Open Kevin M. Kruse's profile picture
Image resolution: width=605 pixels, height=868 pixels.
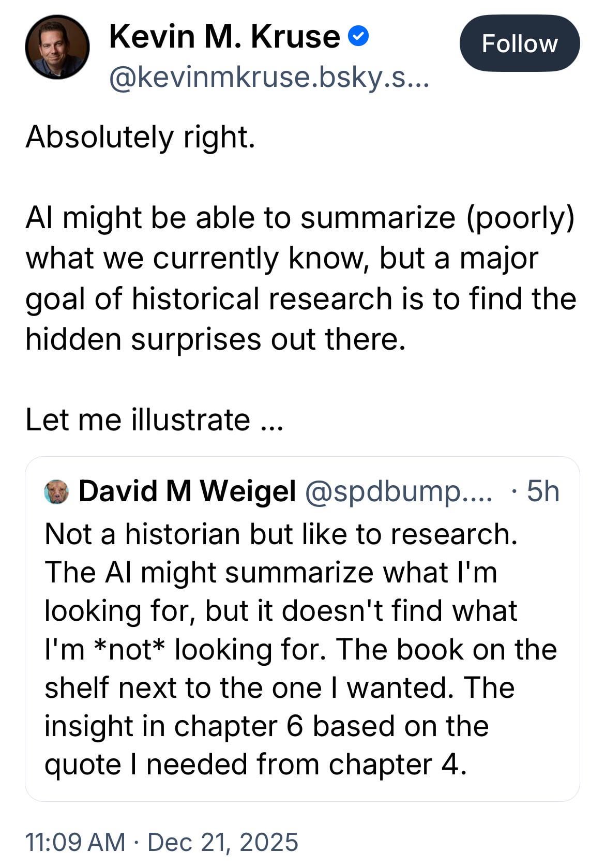coord(57,47)
